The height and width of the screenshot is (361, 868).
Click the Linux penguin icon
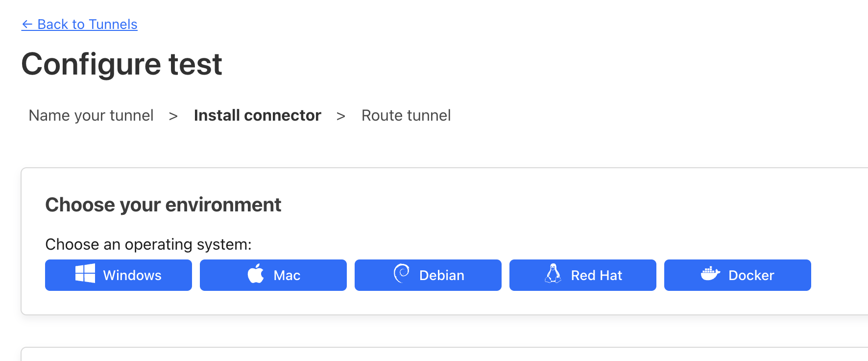(x=553, y=273)
